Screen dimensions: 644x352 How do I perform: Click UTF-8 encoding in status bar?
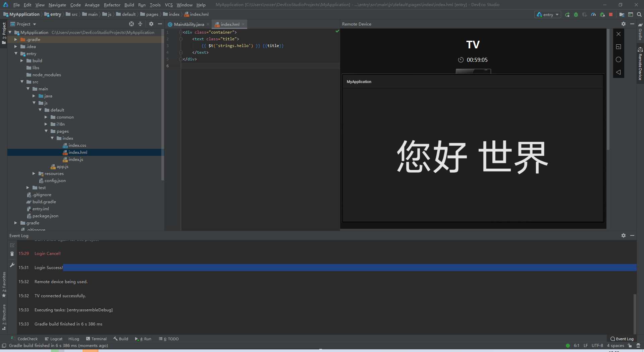coord(597,346)
